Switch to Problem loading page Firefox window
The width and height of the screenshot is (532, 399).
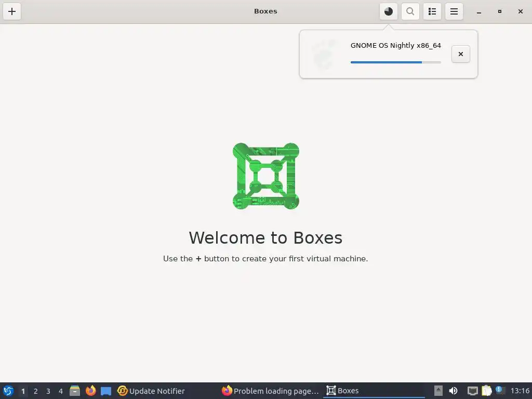click(270, 391)
